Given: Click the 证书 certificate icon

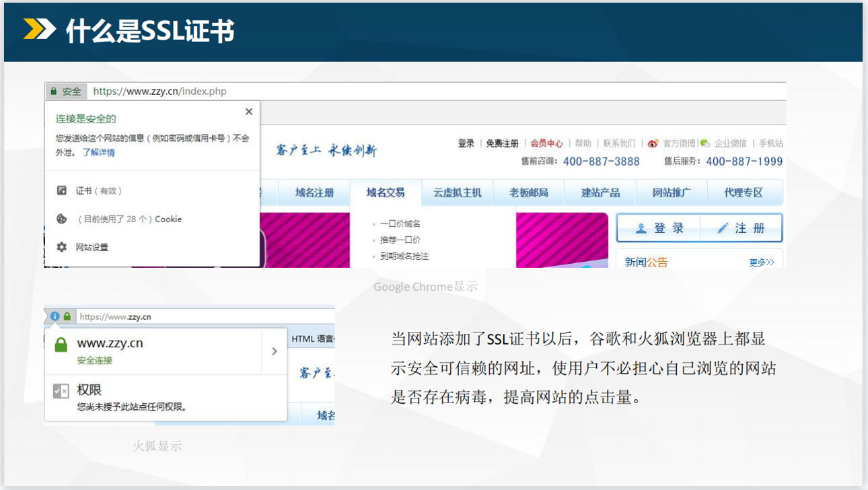Looking at the screenshot, I should (62, 191).
